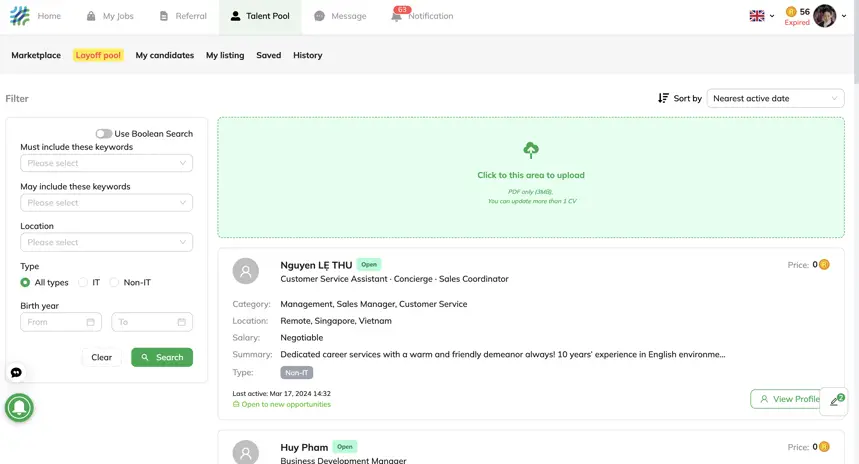Viewport: 859px width, 464px height.
Task: Go to the Home menu item
Action: coord(49,16)
